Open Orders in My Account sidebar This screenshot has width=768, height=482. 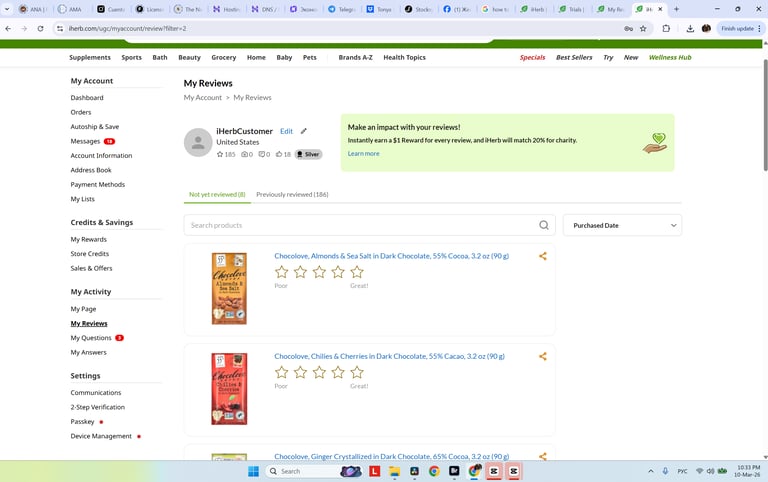pyautogui.click(x=81, y=112)
